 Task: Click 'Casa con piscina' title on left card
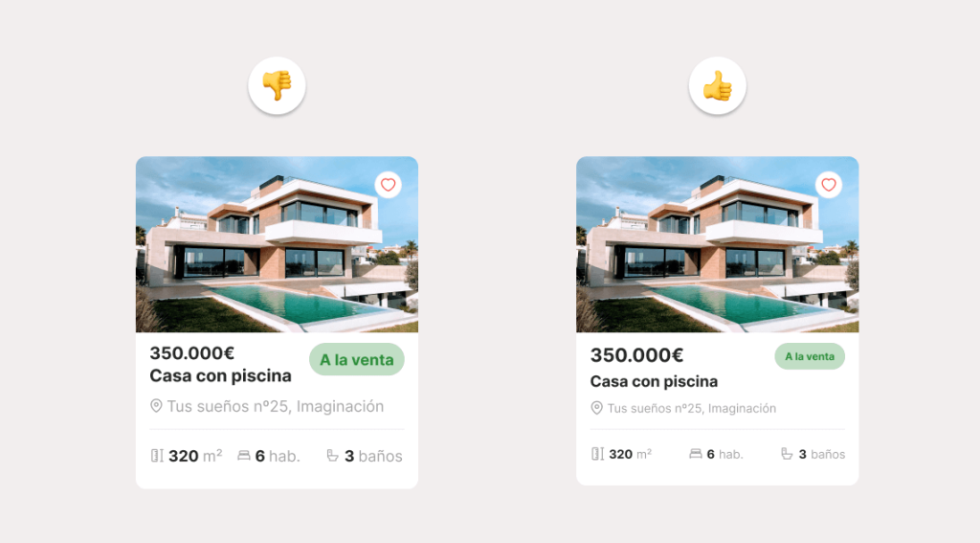[x=221, y=375]
